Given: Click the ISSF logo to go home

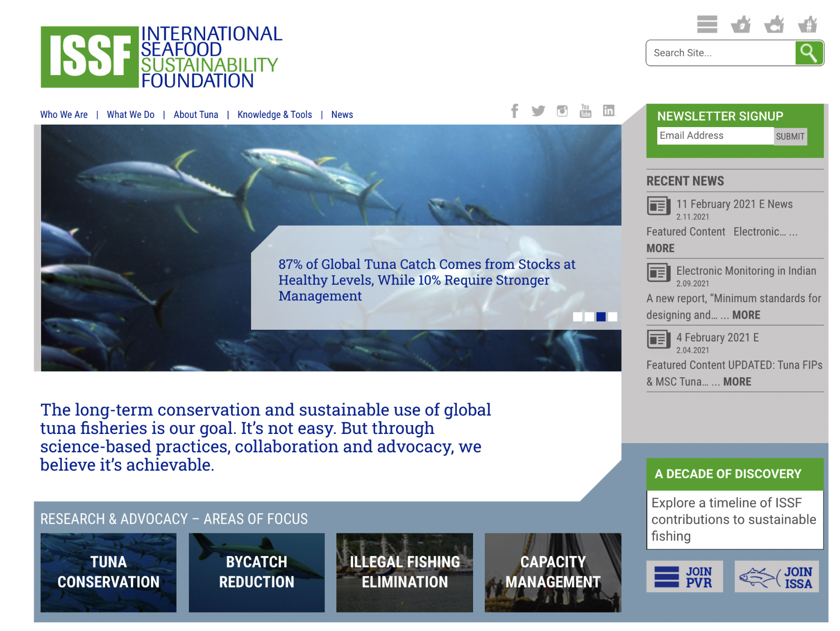Looking at the screenshot, I should pyautogui.click(x=161, y=57).
